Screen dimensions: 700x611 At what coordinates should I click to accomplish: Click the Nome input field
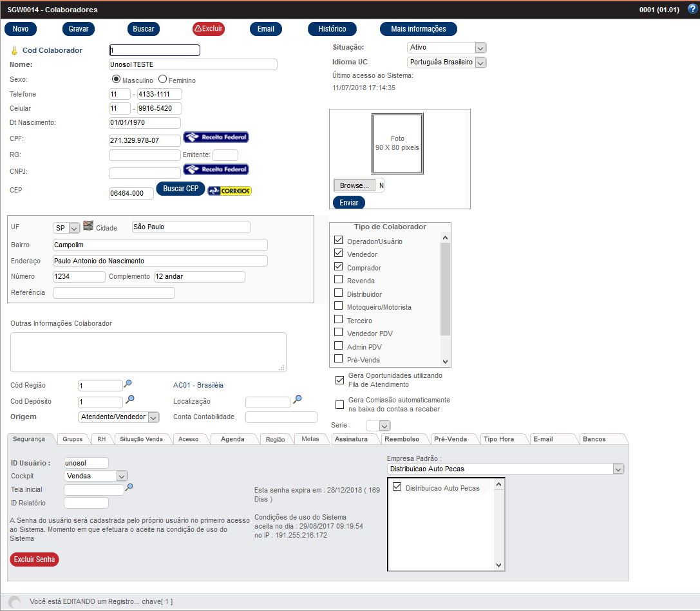[193, 64]
